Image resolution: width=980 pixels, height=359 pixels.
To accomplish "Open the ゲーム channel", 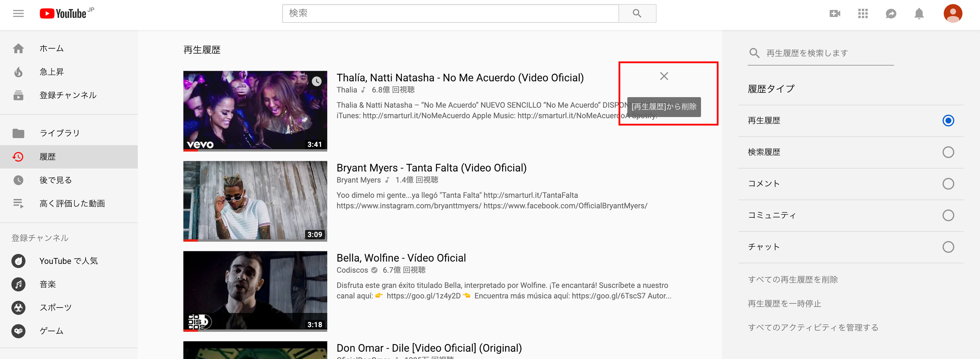I will tap(69, 331).
